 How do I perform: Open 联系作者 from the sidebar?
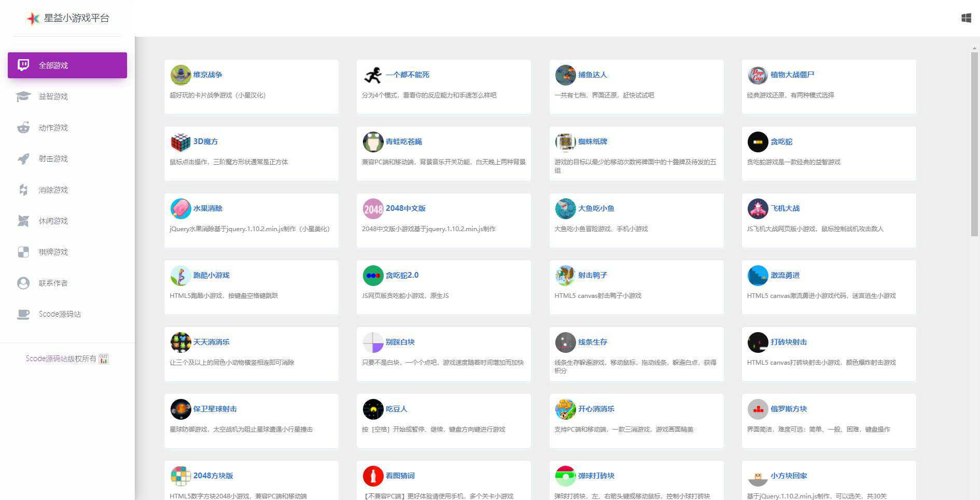pos(53,283)
